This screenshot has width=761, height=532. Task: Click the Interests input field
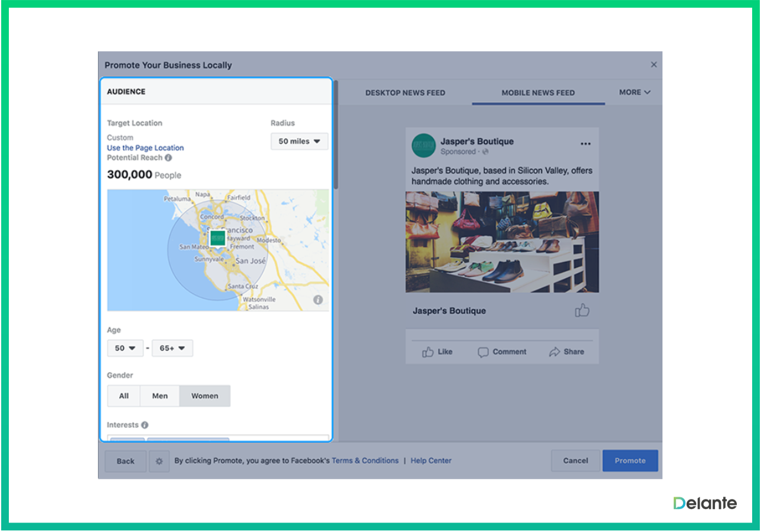(x=218, y=438)
